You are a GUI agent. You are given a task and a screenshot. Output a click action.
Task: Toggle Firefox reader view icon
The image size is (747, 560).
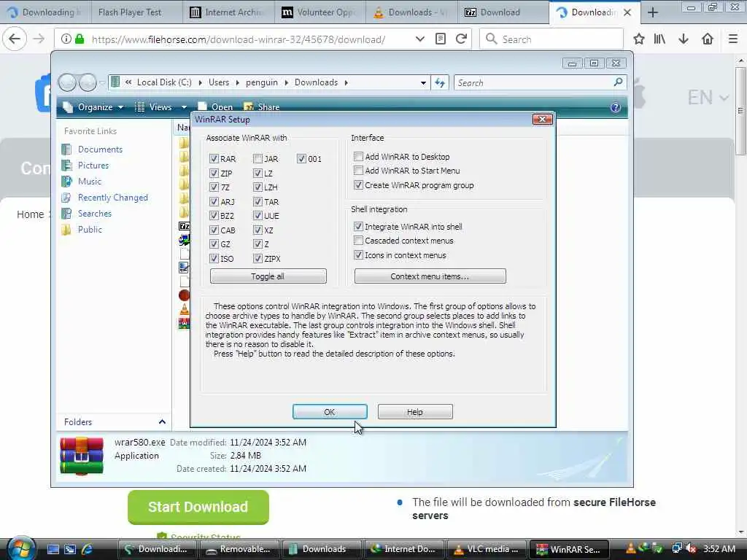point(441,39)
